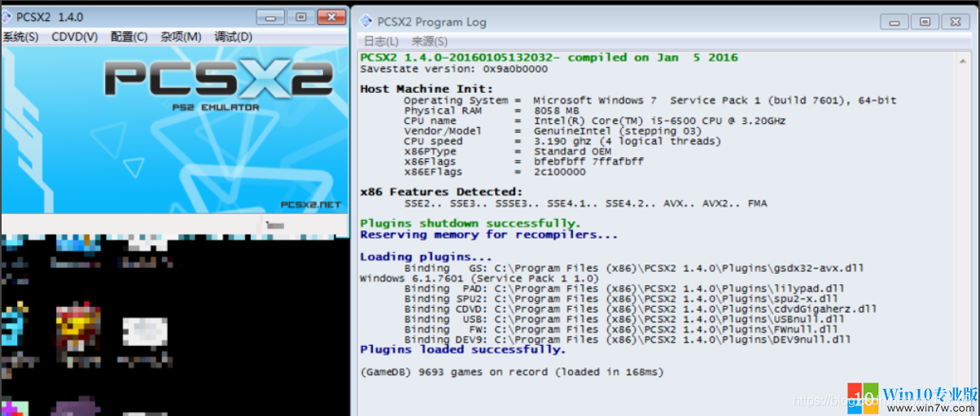Click the PCSX2.NET text on splash

[x=310, y=205]
